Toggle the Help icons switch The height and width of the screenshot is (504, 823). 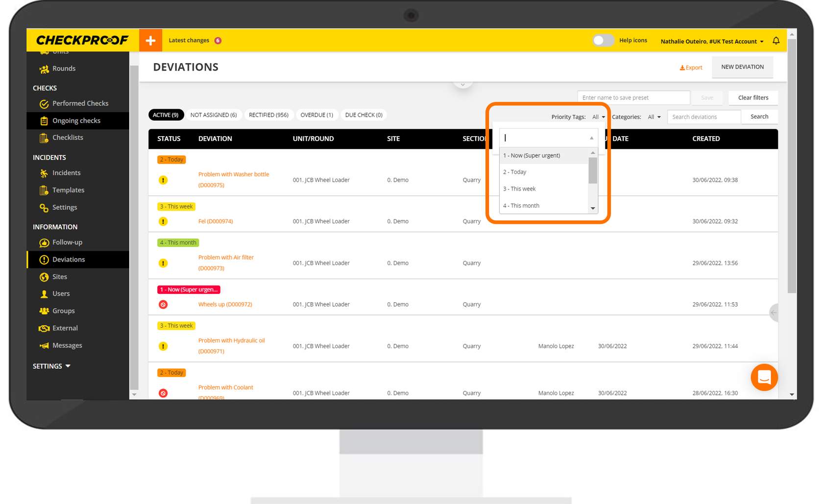point(603,41)
